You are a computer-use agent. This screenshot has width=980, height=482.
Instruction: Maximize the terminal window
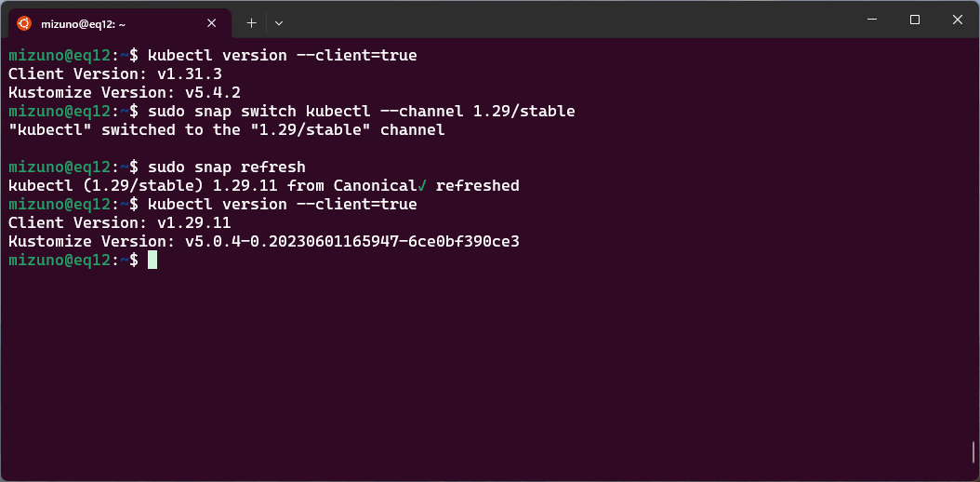(x=915, y=20)
